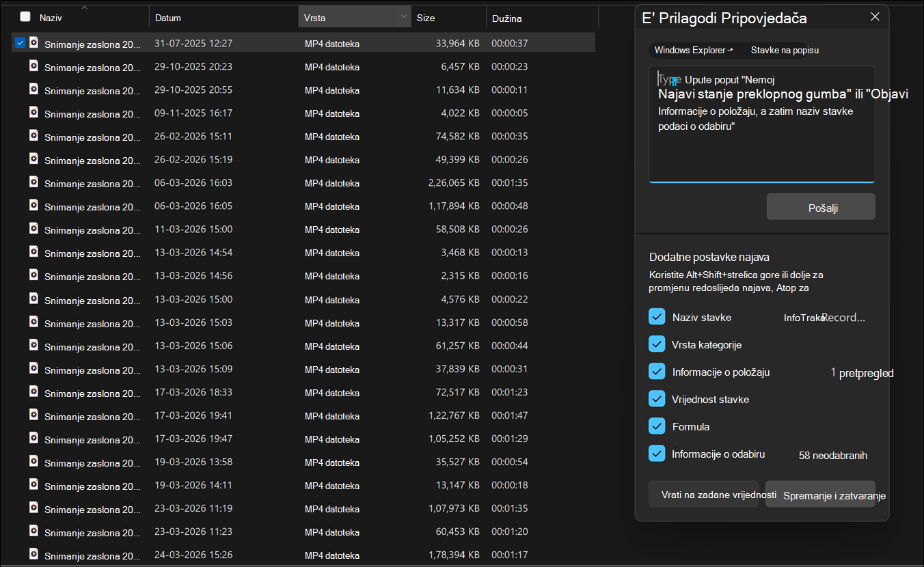Click the file icon dated 23-03-2026 11:19
This screenshot has width=924, height=567.
pos(33,508)
